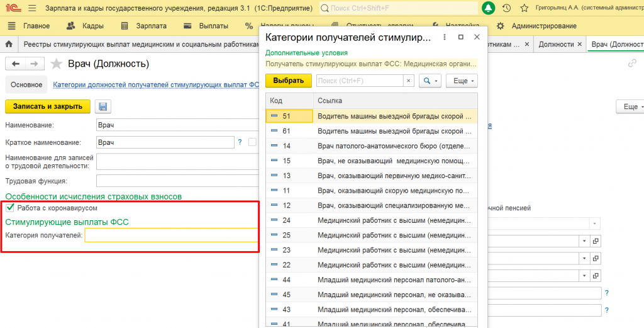Uncheck Работа с коронавирусом checkbox
The image size is (644, 328).
point(10,208)
